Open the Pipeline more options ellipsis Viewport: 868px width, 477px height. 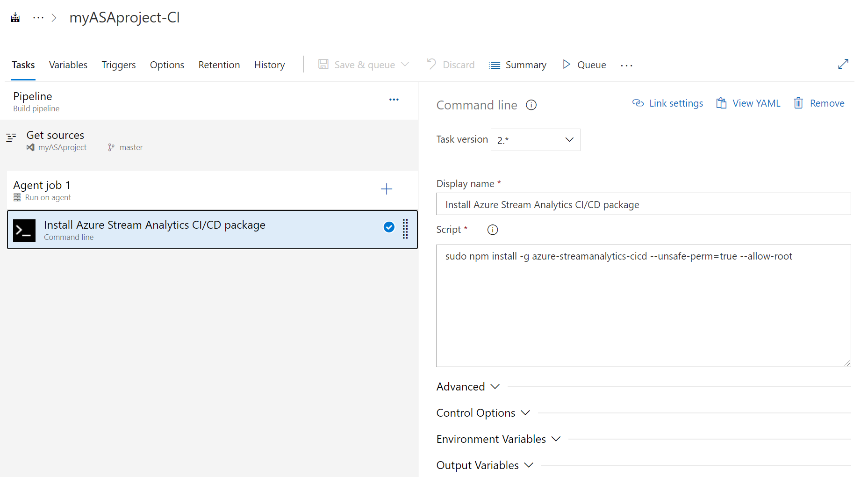[394, 100]
